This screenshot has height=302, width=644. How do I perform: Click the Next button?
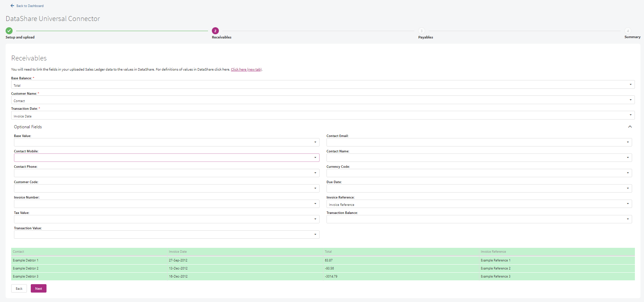click(x=38, y=288)
